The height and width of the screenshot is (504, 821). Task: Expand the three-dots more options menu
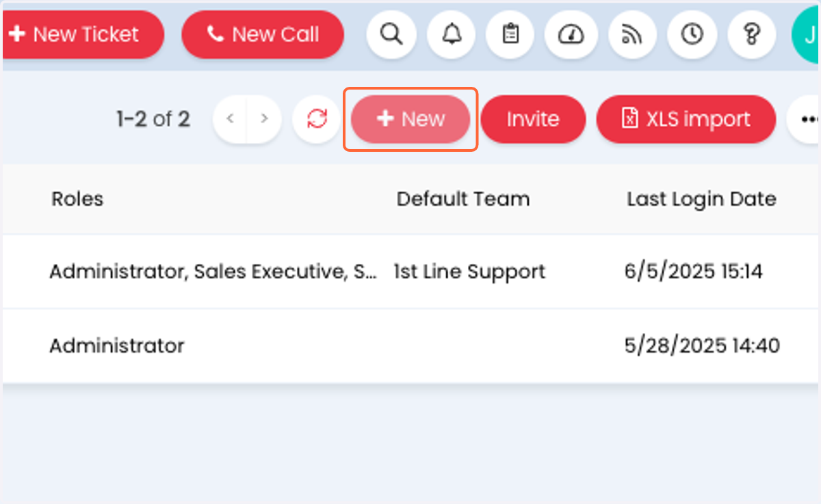tap(805, 119)
